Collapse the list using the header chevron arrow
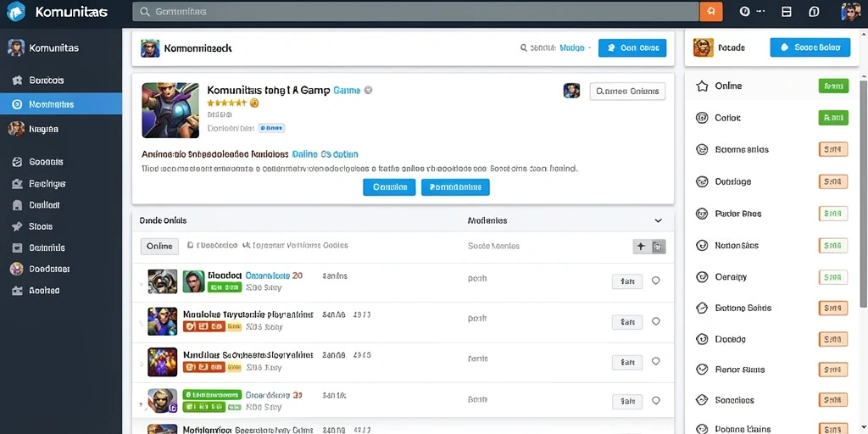This screenshot has width=868, height=434. pyautogui.click(x=658, y=220)
